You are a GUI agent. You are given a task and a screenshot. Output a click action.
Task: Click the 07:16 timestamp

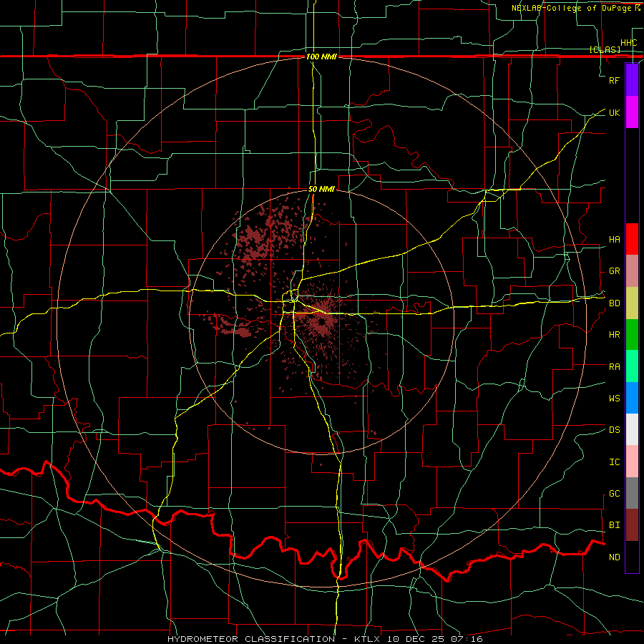[x=469, y=639]
